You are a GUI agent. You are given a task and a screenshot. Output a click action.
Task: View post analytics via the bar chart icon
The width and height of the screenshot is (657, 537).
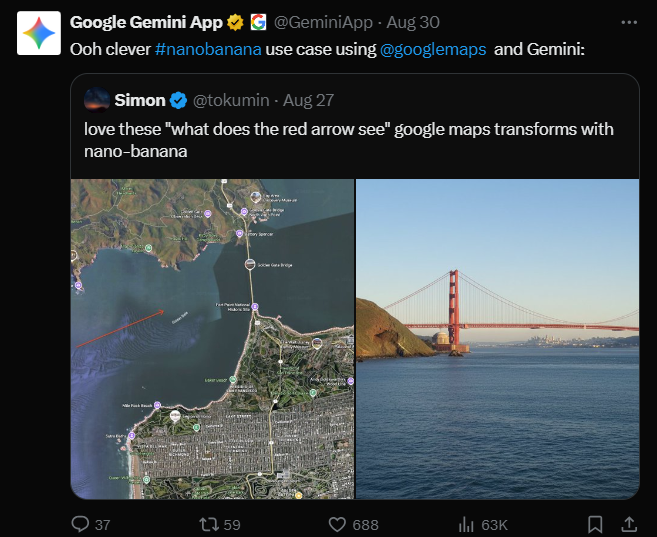[466, 523]
